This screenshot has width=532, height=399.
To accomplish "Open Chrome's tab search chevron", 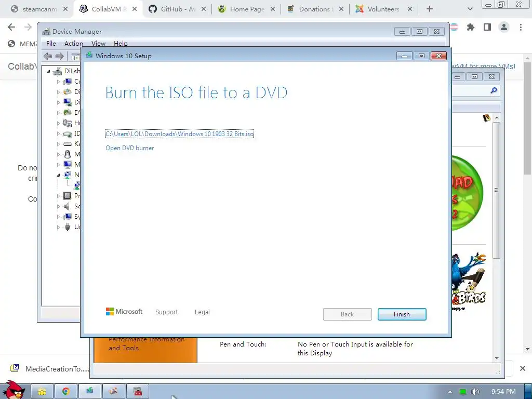I will coord(470,9).
